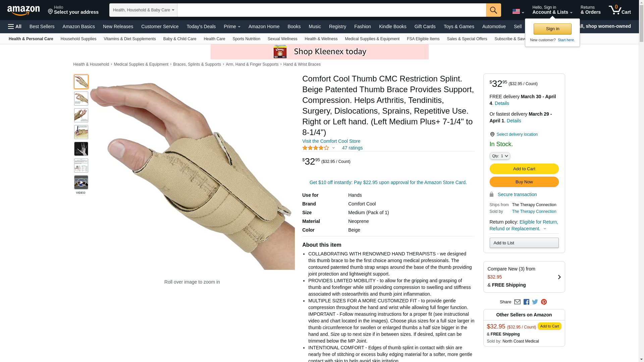Screen dimensions: 644x362
Task: Expand the star rating breakdown chevron
Action: point(333,148)
